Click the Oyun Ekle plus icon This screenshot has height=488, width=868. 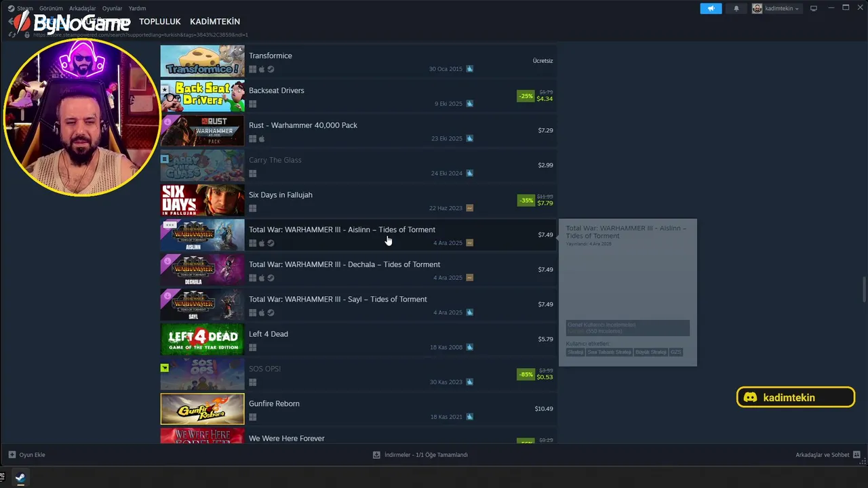click(12, 455)
